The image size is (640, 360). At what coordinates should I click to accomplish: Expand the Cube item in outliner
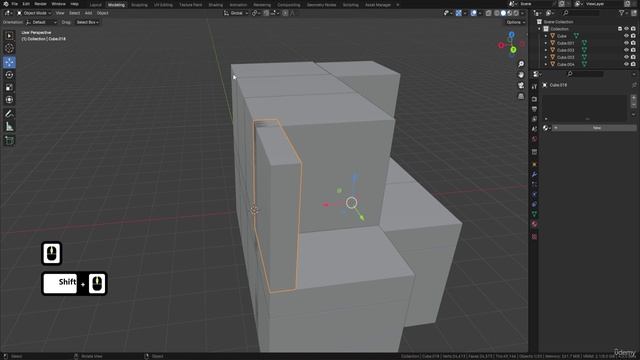(x=546, y=36)
